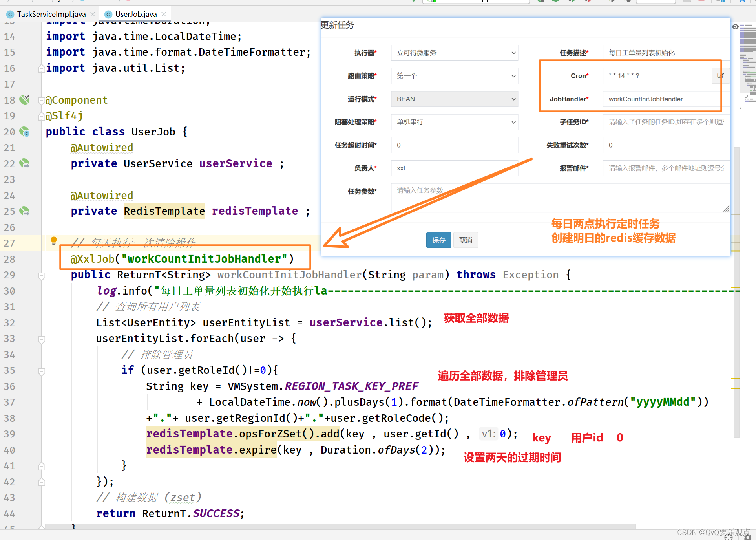
Task: Collapse the workCountInitJobHandler method at line 29
Action: tap(41, 276)
